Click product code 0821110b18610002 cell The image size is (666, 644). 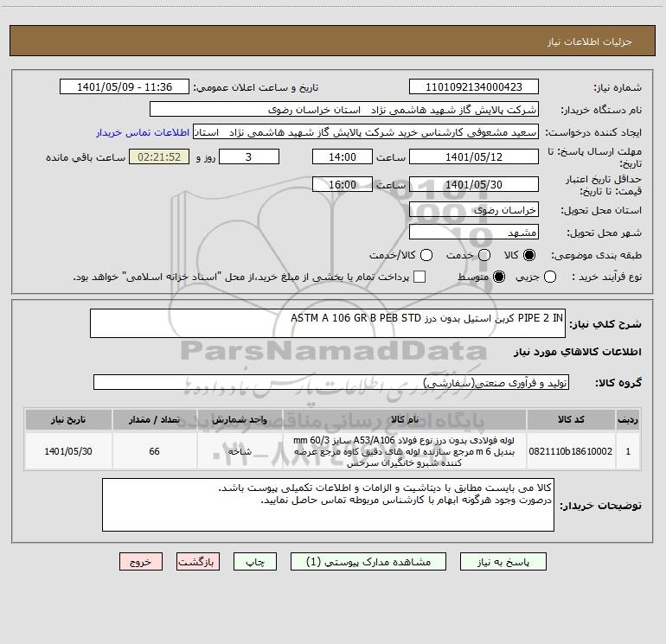[571, 451]
